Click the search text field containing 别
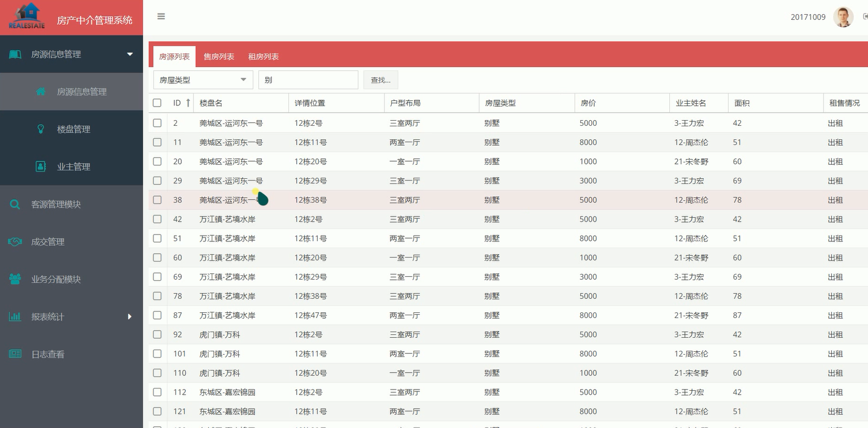 [x=308, y=80]
